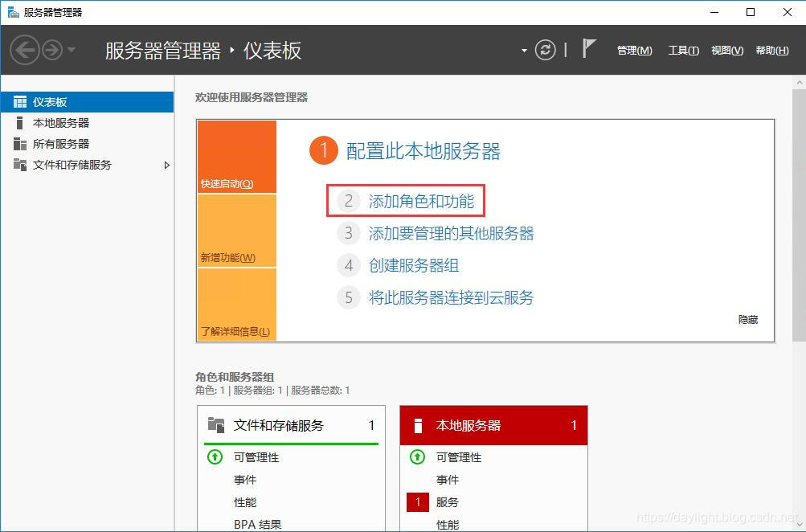Open the notifications flag icon

pyautogui.click(x=588, y=49)
